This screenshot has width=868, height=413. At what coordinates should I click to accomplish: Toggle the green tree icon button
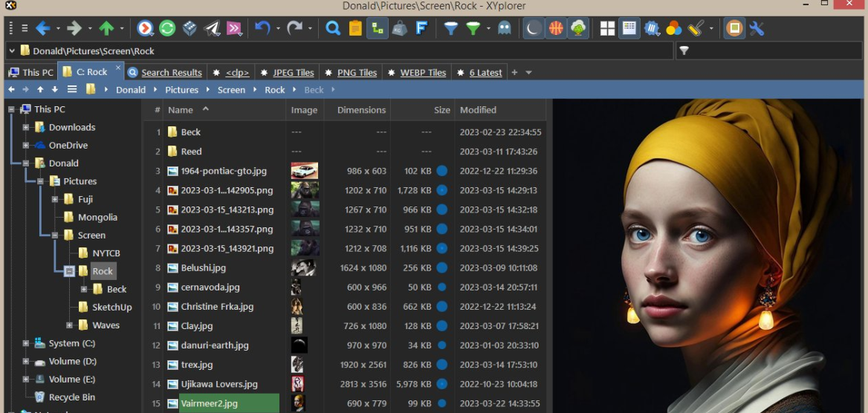click(x=578, y=28)
